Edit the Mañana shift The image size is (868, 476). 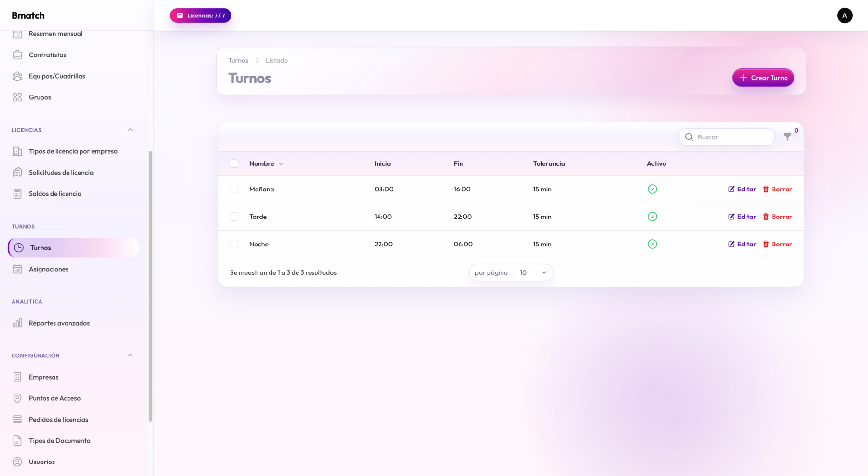[x=742, y=189]
